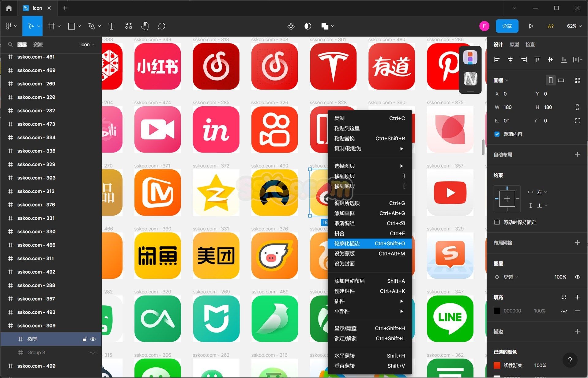Enable fix position when scrolling checkbox

pyautogui.click(x=497, y=222)
